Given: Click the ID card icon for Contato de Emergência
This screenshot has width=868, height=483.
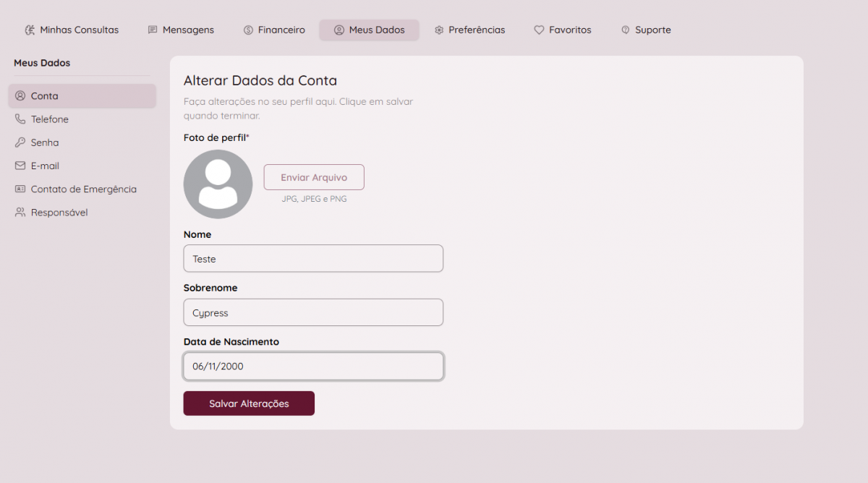Looking at the screenshot, I should click(x=20, y=189).
